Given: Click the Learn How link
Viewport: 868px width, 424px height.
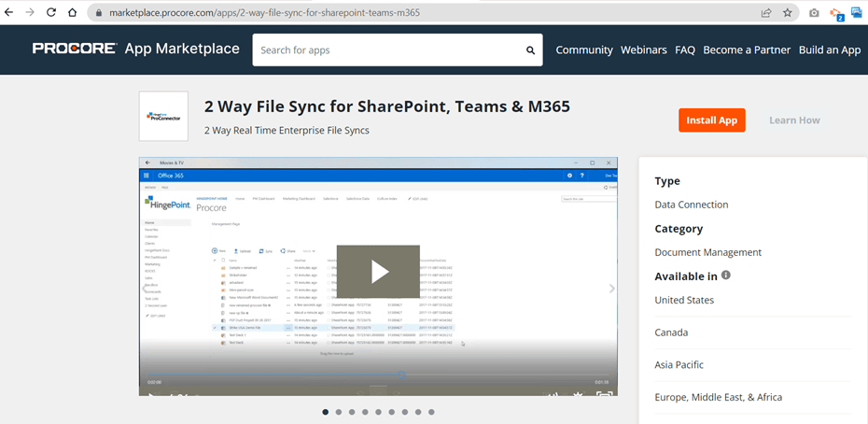Looking at the screenshot, I should [x=794, y=120].
